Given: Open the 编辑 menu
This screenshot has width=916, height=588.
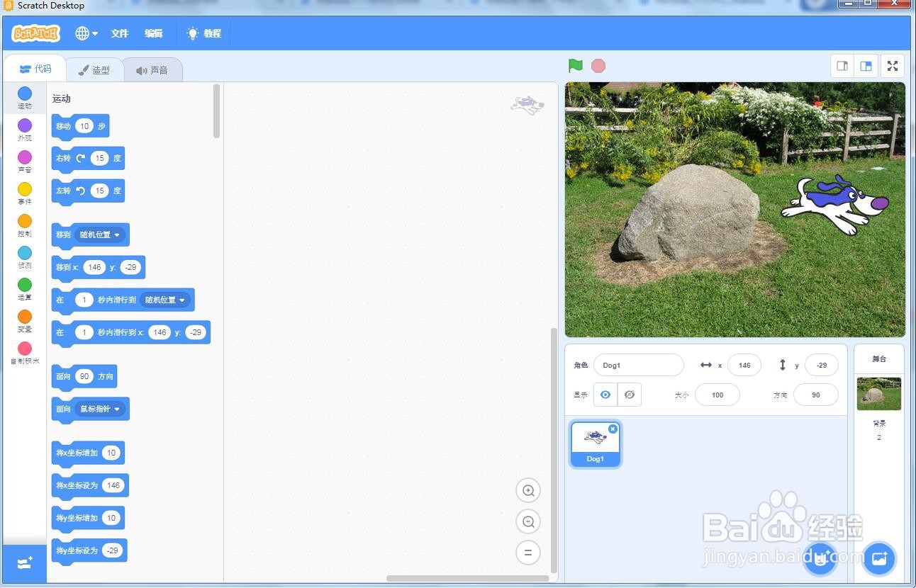Looking at the screenshot, I should (154, 33).
